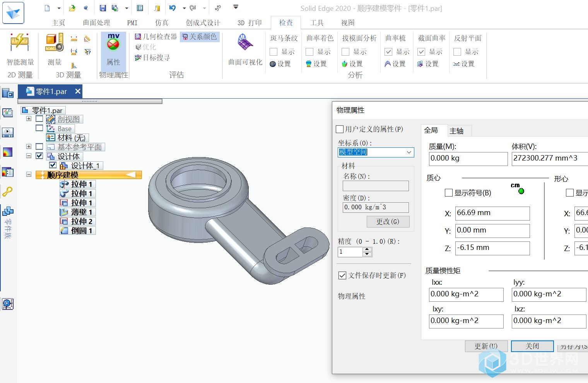
Task: Click the Save disk icon
Action: pyautogui.click(x=103, y=8)
